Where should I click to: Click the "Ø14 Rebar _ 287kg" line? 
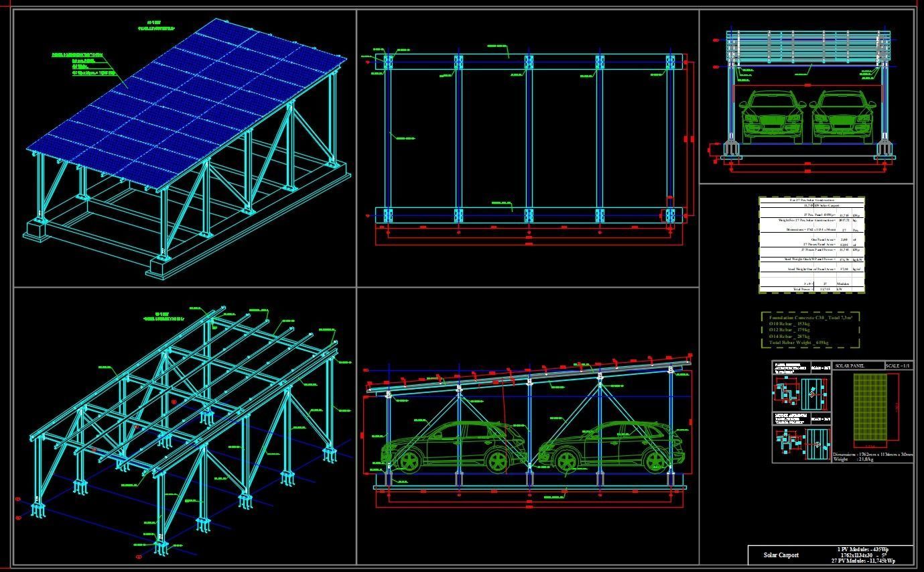click(789, 337)
